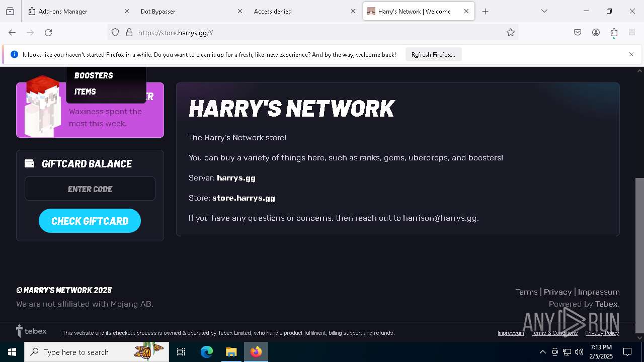Open small Impressum link in Tebex bar

(x=511, y=333)
